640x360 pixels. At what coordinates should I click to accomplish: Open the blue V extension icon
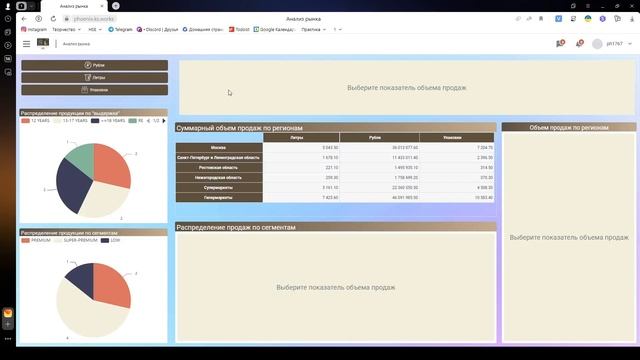tap(558, 19)
